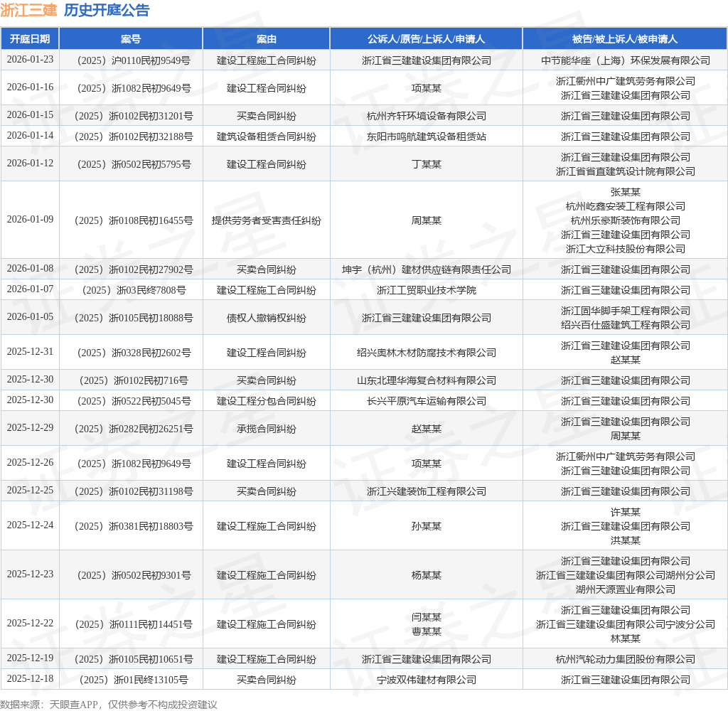This screenshot has width=728, height=711.
Task: Click defendant 许某某
Action: (x=626, y=512)
